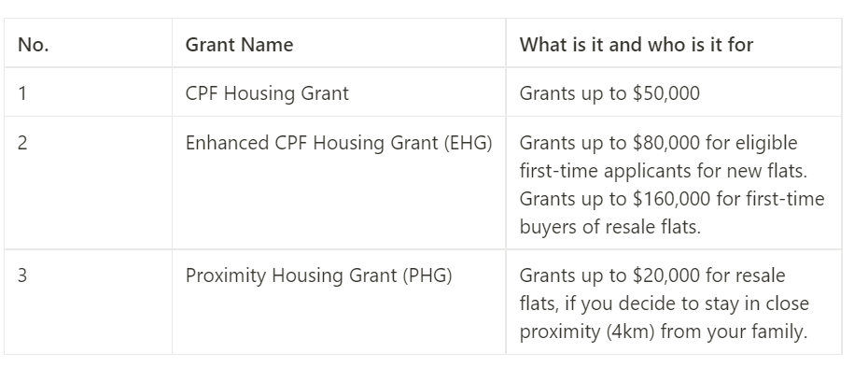Click the "(EHG)" abbreviation text
The image size is (868, 367).
point(468,143)
